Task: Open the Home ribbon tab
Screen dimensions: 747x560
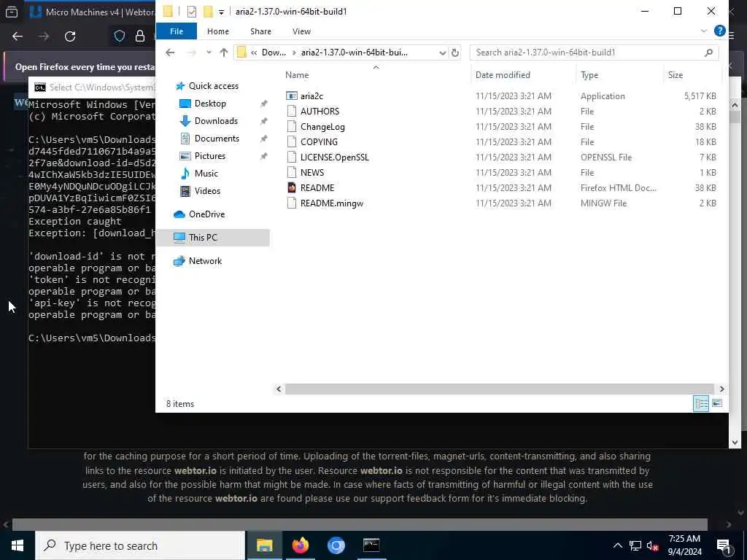Action: click(x=217, y=31)
